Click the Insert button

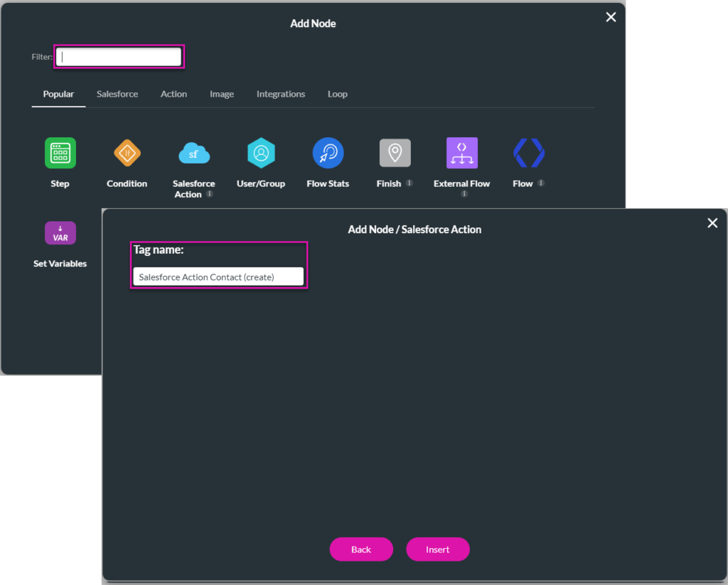[x=437, y=549]
